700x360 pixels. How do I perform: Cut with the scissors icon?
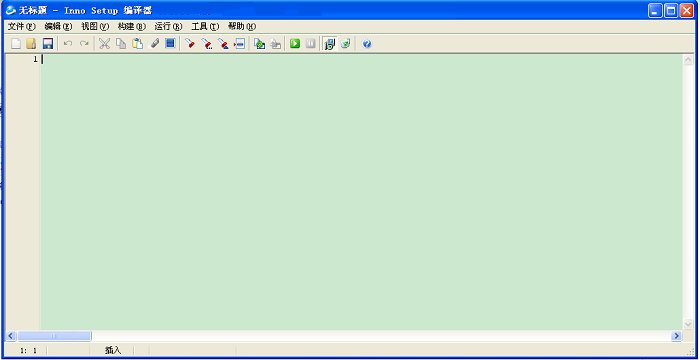(x=104, y=44)
